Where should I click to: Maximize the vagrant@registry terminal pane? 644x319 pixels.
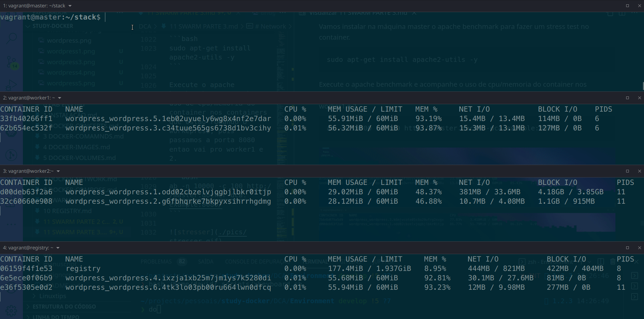[627, 248]
